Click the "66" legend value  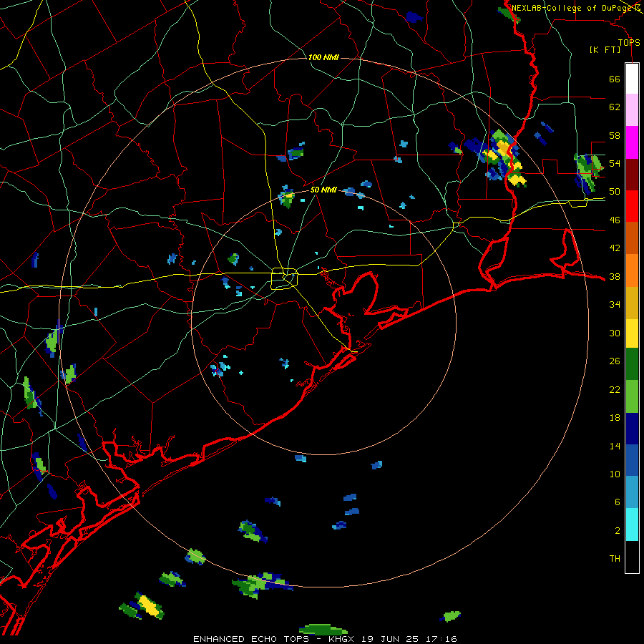click(615, 79)
